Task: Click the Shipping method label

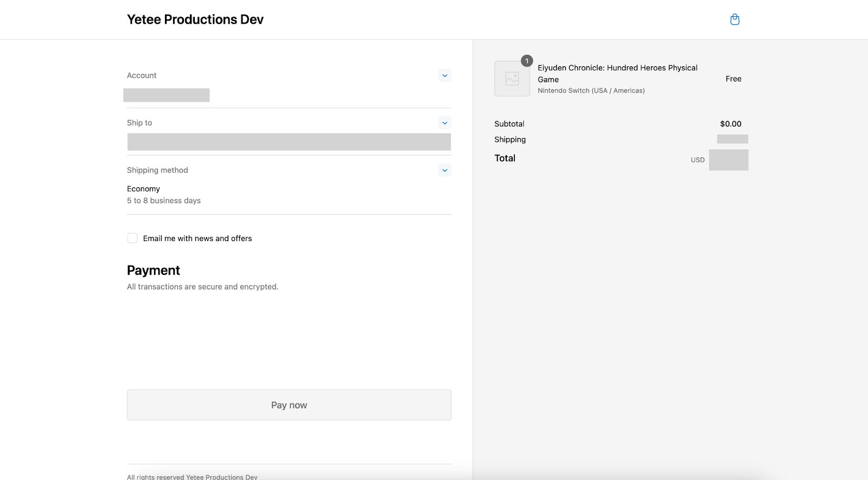Action: 157,170
